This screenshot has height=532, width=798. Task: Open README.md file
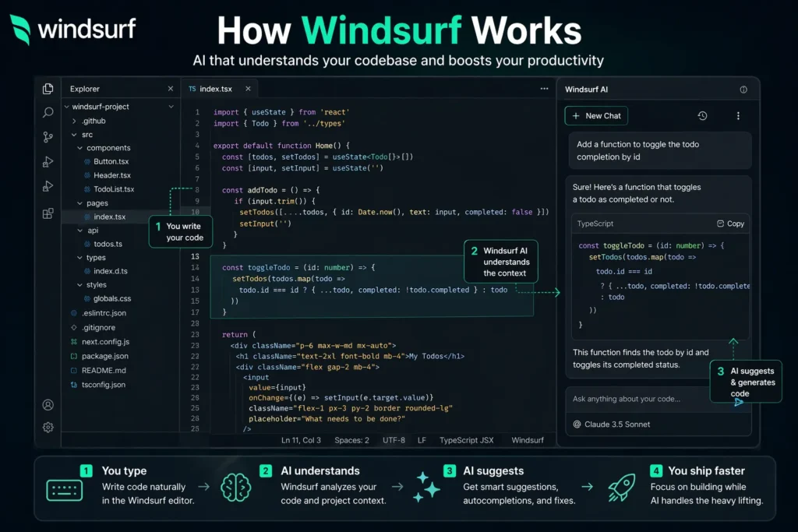104,370
